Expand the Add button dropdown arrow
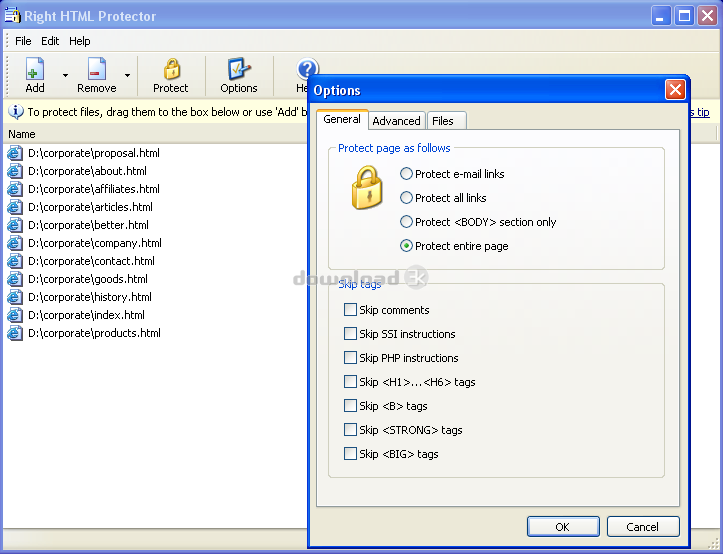Viewport: 723px width, 554px height. tap(65, 75)
